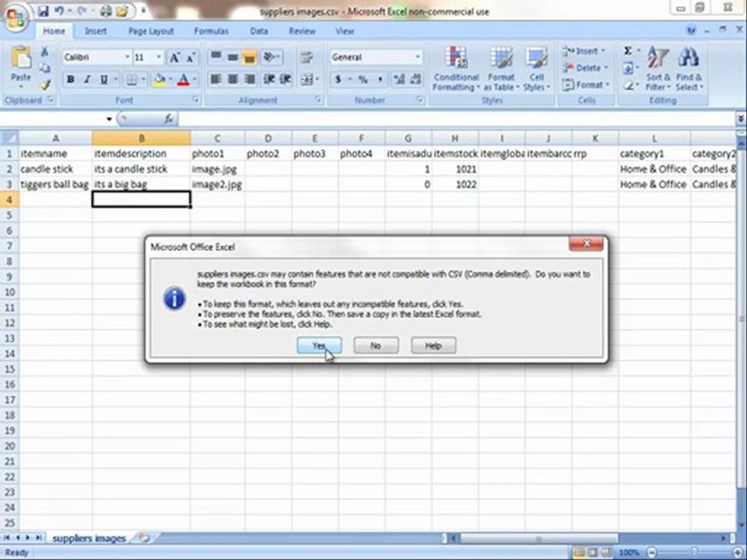747x560 pixels.
Task: Apply percent style
Action: (363, 79)
